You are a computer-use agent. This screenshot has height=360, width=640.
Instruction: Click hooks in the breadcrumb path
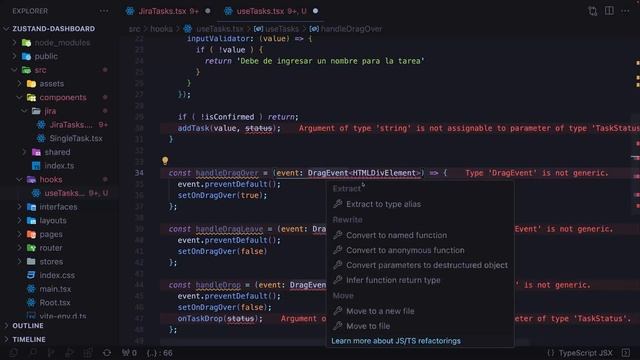click(x=161, y=29)
